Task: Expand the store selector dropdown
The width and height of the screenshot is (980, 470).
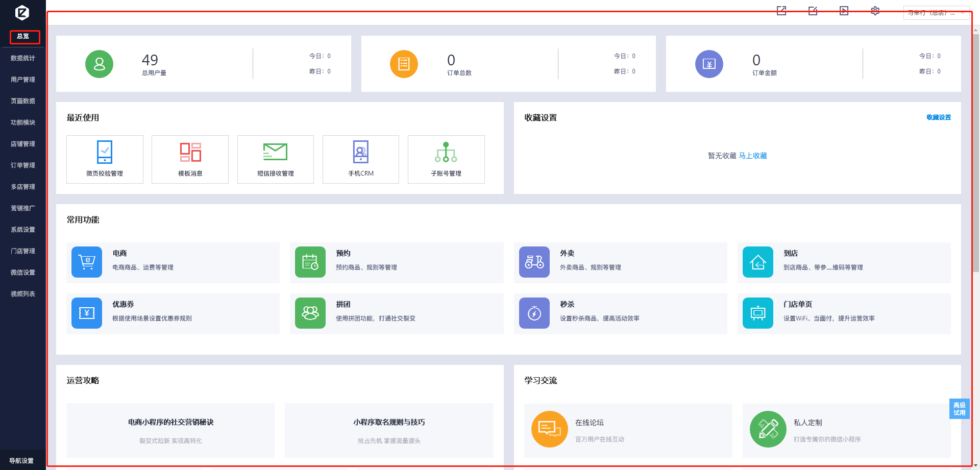Action: click(x=936, y=13)
